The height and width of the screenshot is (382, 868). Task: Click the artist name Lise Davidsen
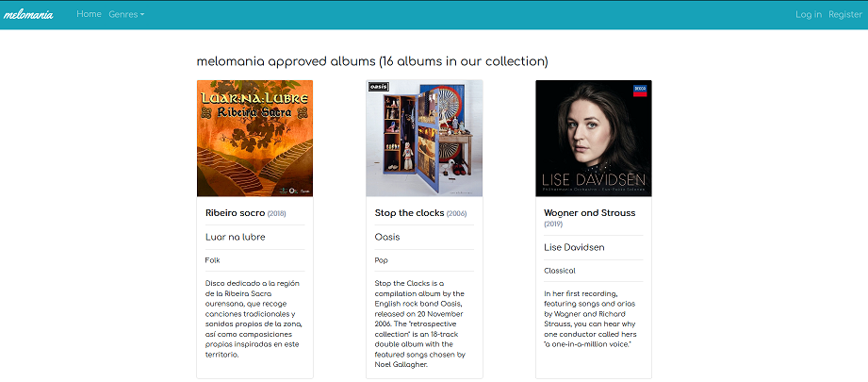point(574,247)
